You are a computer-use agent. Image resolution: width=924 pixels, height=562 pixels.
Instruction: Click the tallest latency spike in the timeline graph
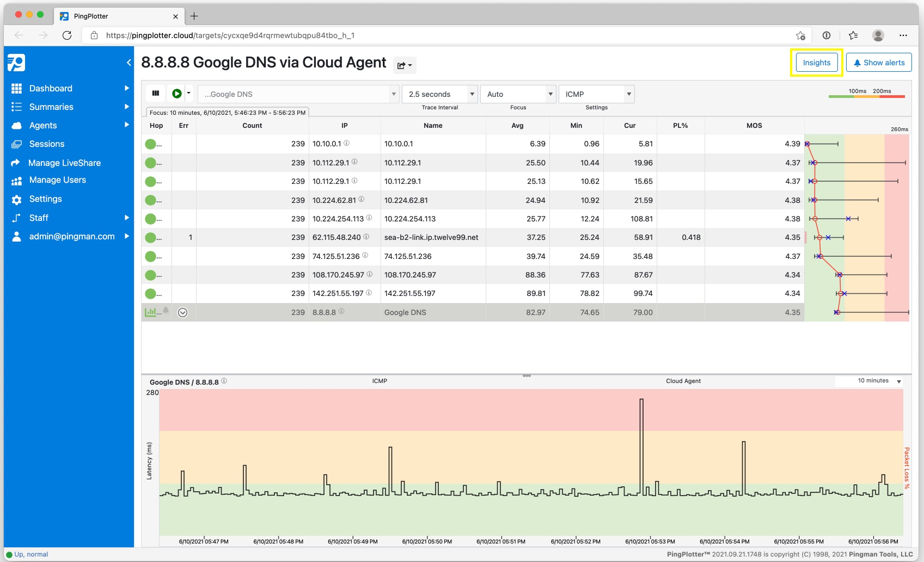click(641, 446)
